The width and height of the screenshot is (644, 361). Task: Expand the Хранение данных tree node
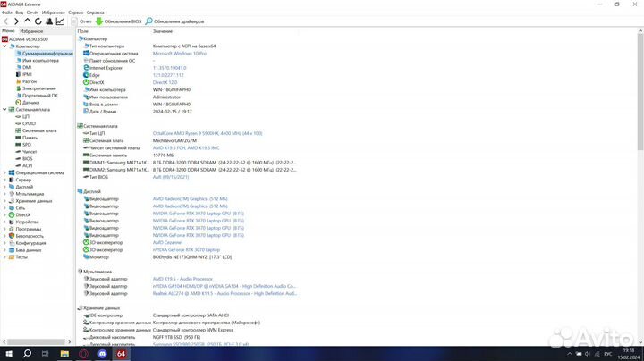pyautogui.click(x=4, y=201)
